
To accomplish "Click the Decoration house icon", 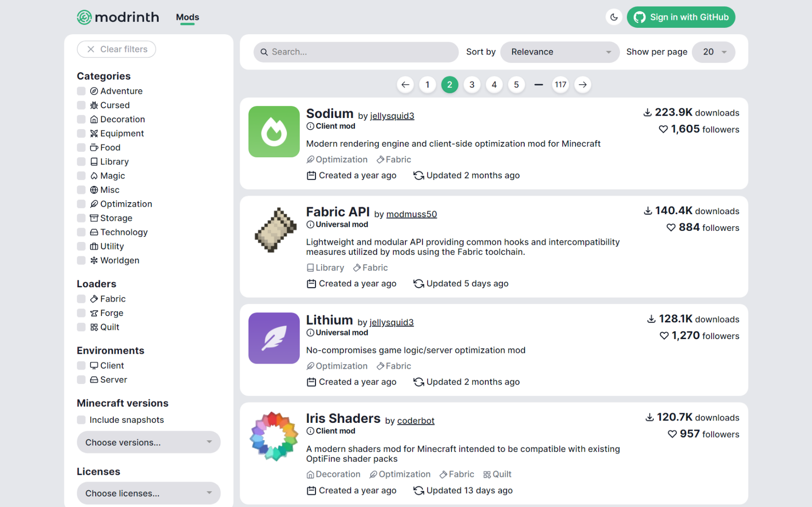I will (x=94, y=119).
